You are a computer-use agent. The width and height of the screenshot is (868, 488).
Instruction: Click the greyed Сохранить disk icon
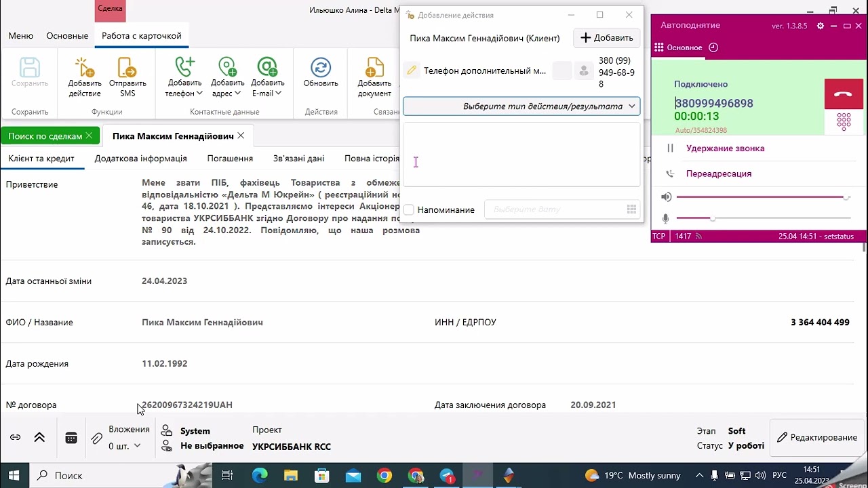[30, 67]
